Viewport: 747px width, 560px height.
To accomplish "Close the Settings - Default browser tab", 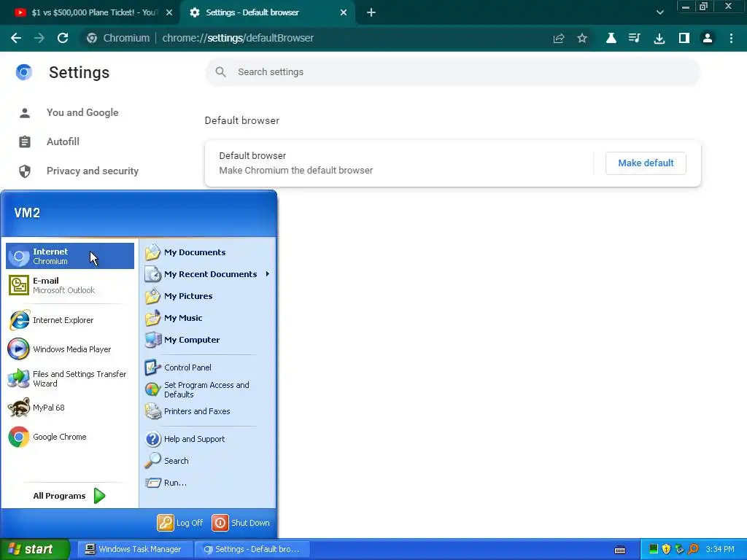I will click(344, 12).
